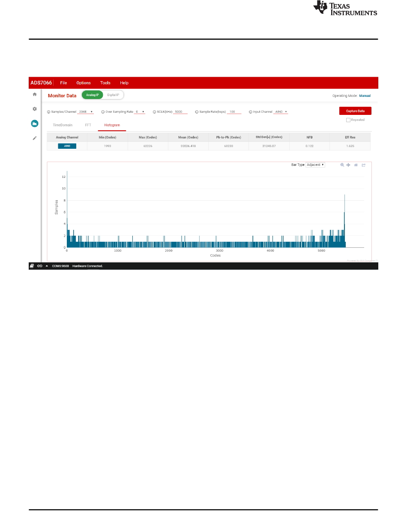407x532 pixels.
Task: Open the Options menu
Action: 84,83
